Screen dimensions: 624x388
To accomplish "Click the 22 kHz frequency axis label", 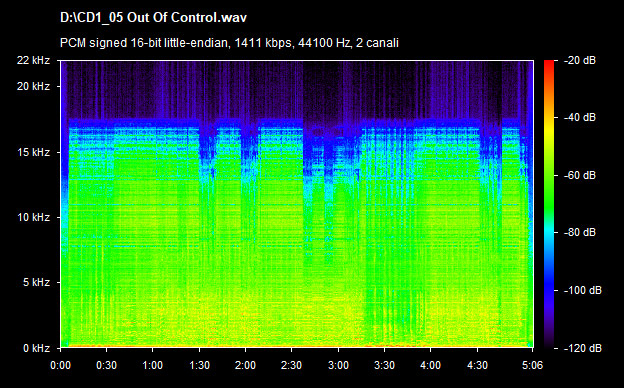I will (x=33, y=60).
